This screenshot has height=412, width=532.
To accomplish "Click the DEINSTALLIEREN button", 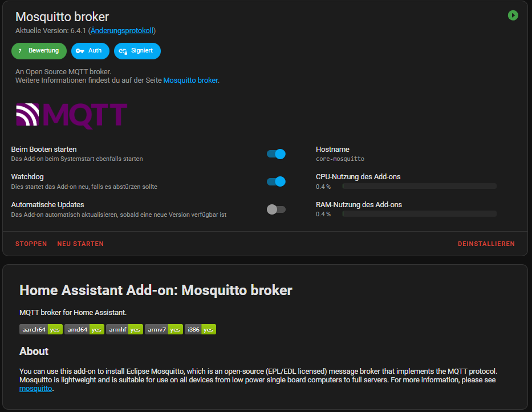I will tap(486, 244).
